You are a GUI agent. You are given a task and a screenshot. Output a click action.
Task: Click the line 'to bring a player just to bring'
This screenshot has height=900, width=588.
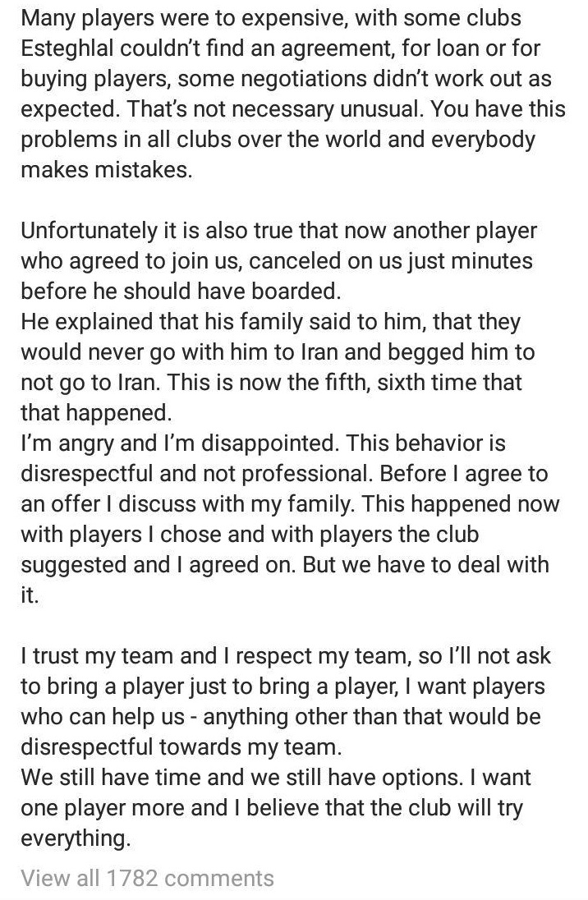point(283,686)
